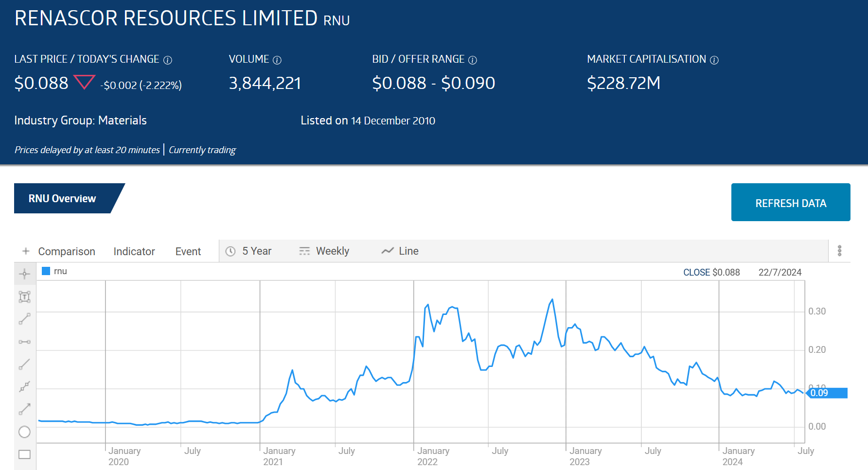Image resolution: width=868 pixels, height=470 pixels.
Task: Click the 0.09 current price marker
Action: coord(827,393)
